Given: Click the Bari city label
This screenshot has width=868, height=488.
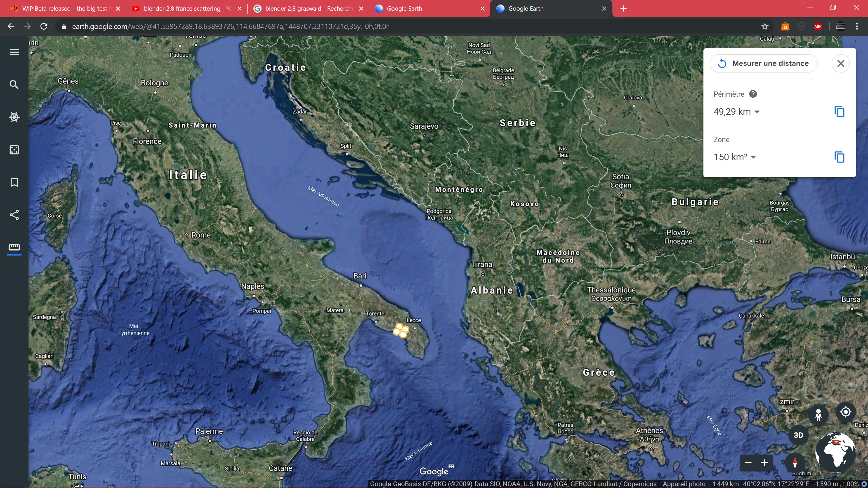Looking at the screenshot, I should click(360, 276).
